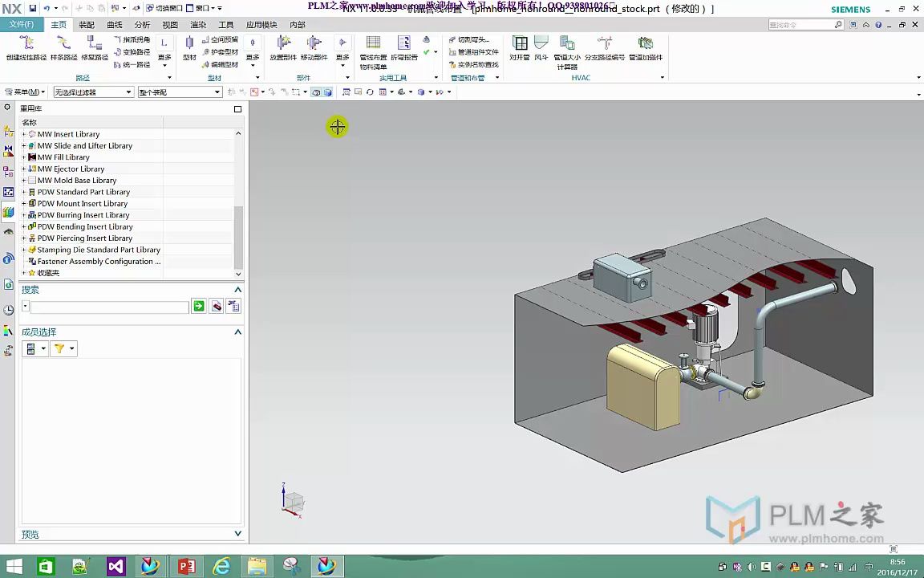924x578 pixels.
Task: Expand the 更多 dropdown in 型材 group
Action: [252, 59]
